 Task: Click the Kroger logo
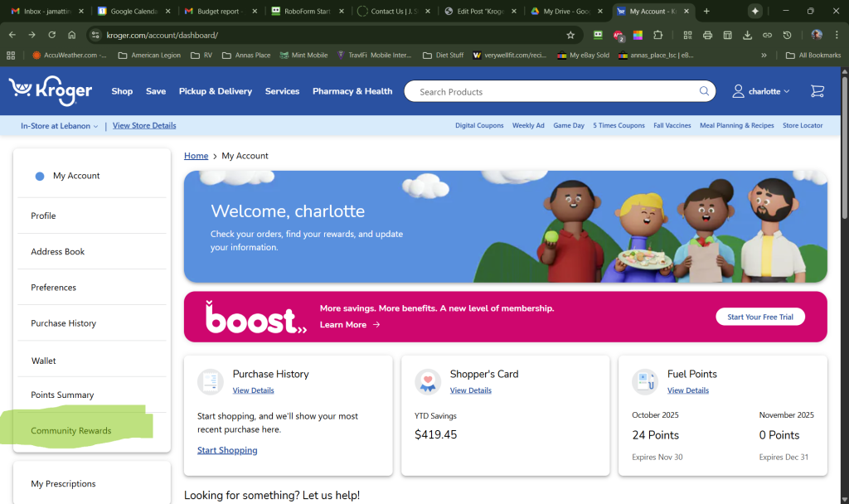51,91
